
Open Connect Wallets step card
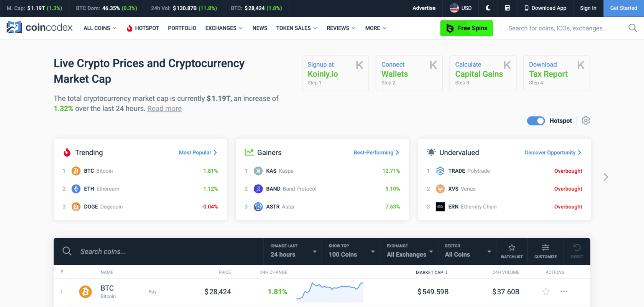point(409,73)
